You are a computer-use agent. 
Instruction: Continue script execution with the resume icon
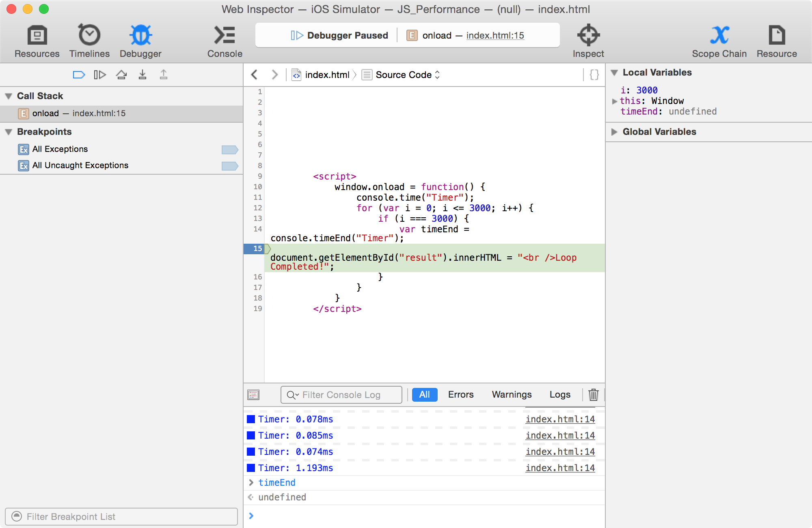[100, 75]
